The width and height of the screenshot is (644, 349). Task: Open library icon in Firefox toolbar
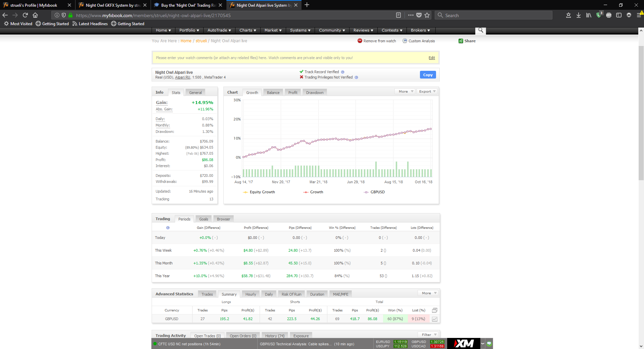[589, 15]
